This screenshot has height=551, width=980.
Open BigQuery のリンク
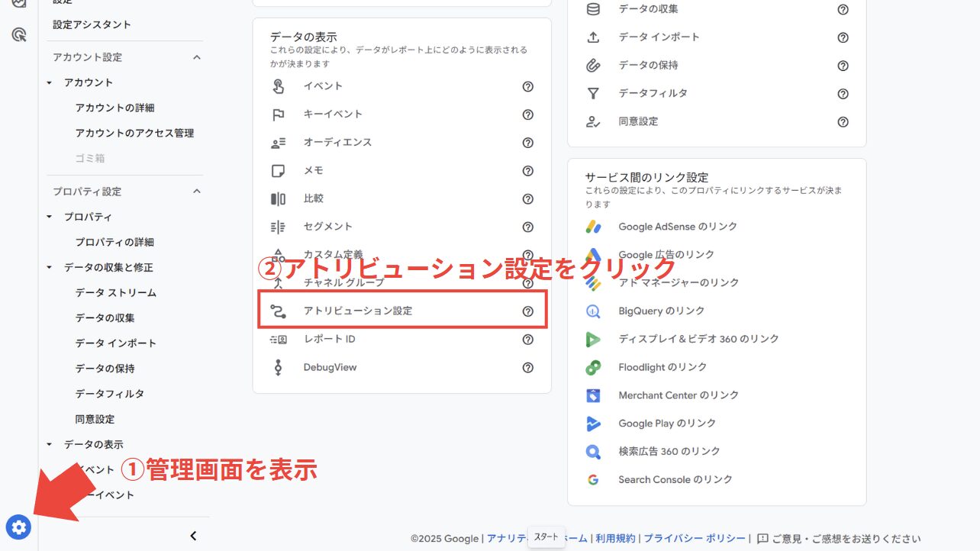coord(662,311)
